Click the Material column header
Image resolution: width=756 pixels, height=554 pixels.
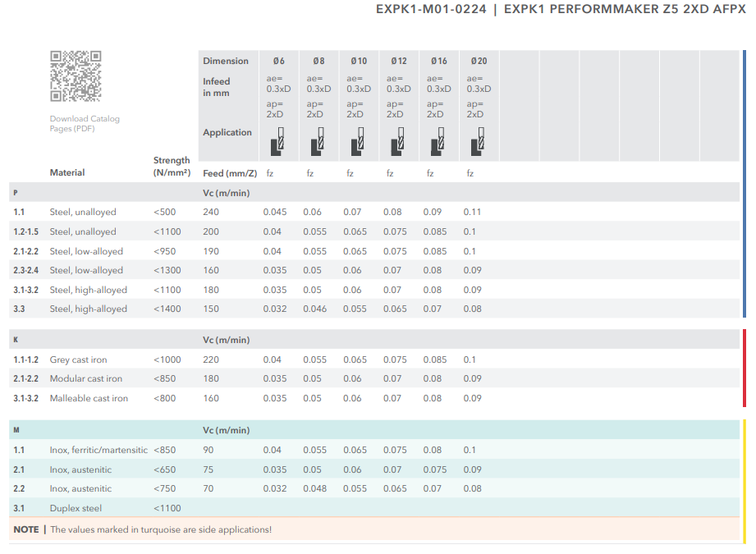(67, 173)
